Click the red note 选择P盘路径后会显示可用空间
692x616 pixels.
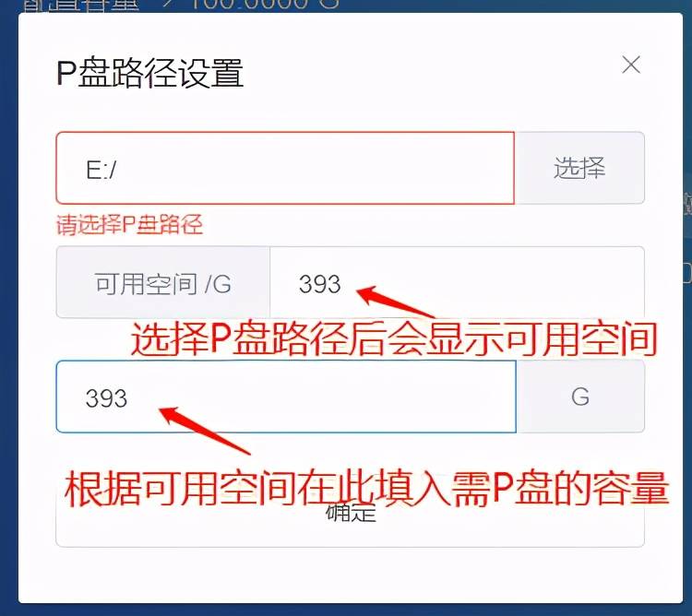click(x=394, y=339)
